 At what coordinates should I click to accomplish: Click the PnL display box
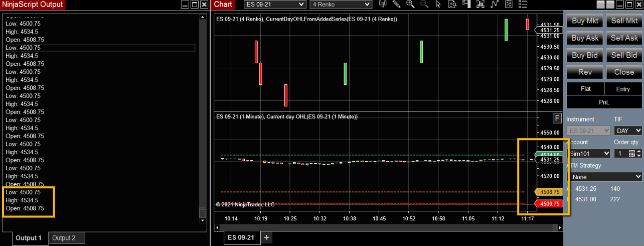pyautogui.click(x=604, y=102)
